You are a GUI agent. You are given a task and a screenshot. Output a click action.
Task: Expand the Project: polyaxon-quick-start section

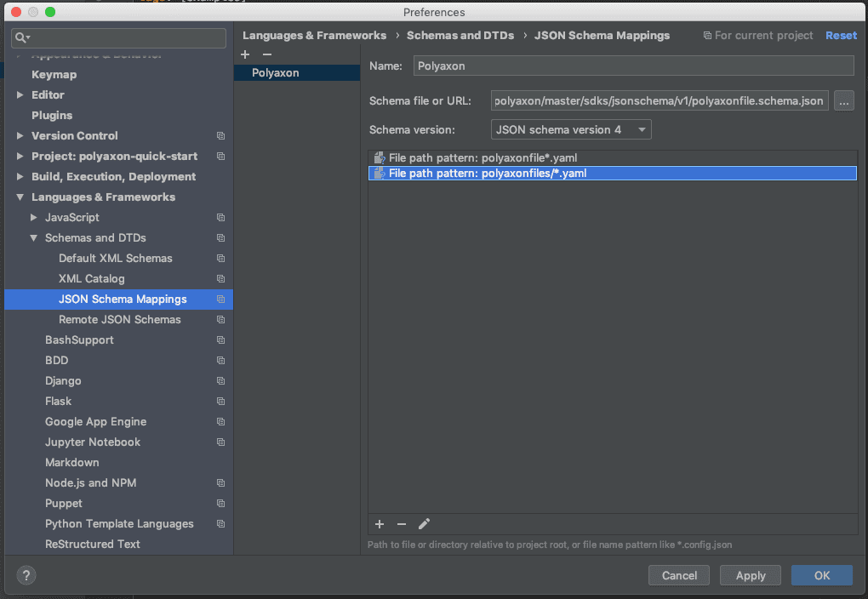click(x=20, y=156)
